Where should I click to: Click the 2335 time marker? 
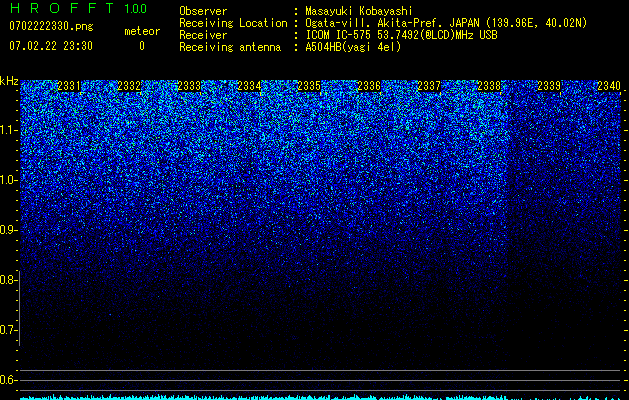click(x=309, y=86)
